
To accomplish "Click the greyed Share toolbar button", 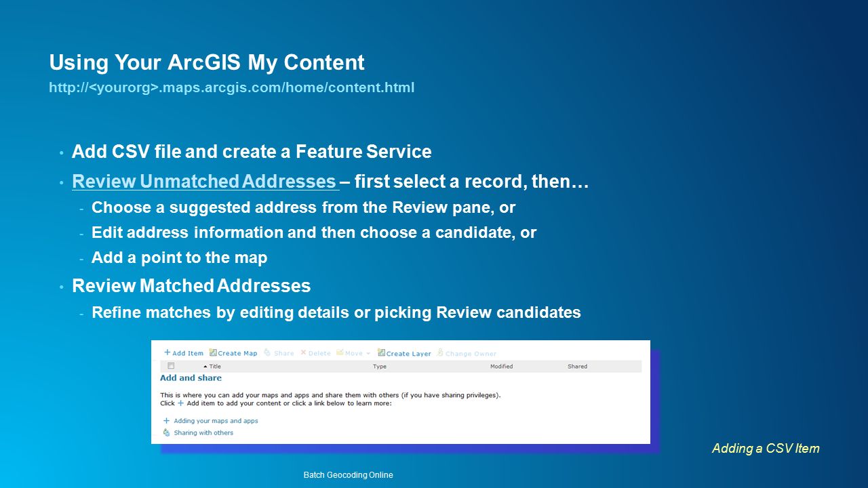I will tap(279, 353).
